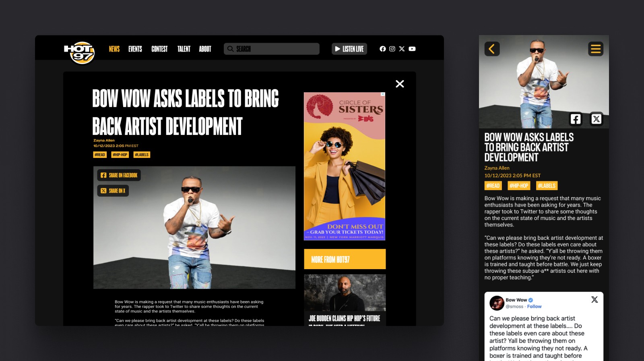Close the article overlay with X
The image size is (644, 361).
tap(400, 84)
